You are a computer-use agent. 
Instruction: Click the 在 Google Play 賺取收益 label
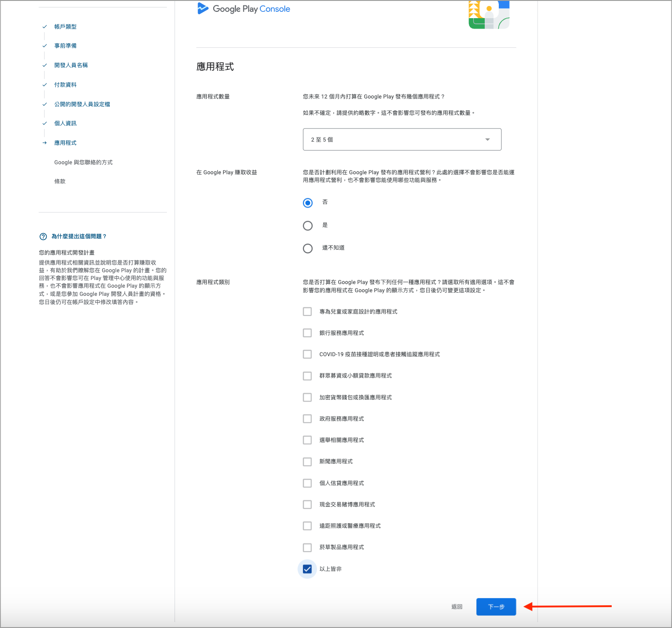pyautogui.click(x=227, y=172)
